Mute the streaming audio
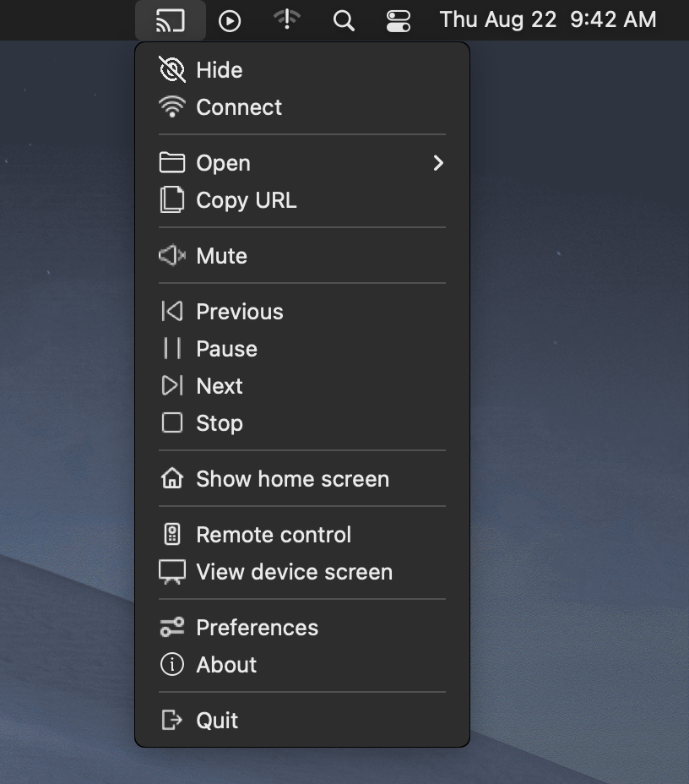 (221, 255)
